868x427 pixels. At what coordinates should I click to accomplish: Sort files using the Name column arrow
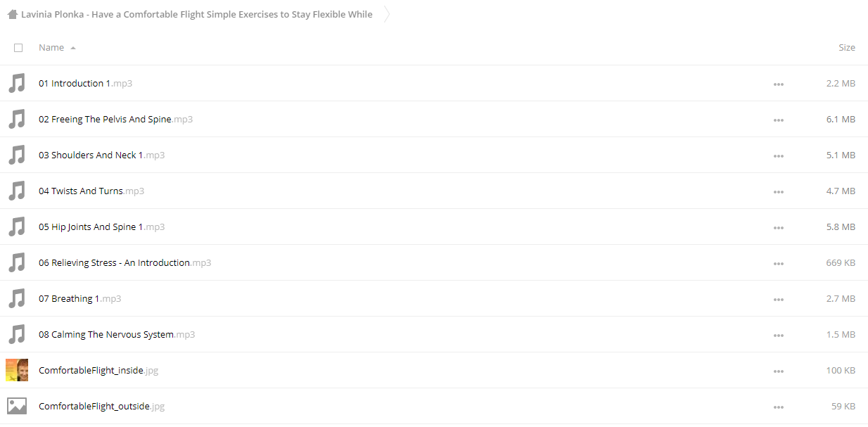73,48
